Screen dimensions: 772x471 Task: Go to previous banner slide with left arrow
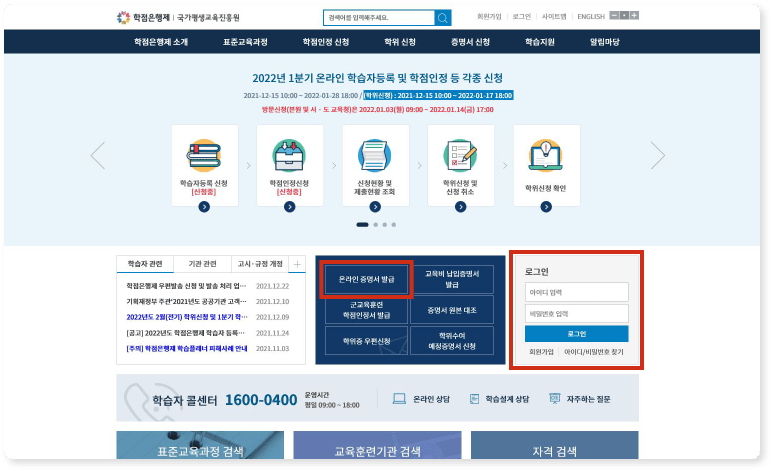coord(98,156)
